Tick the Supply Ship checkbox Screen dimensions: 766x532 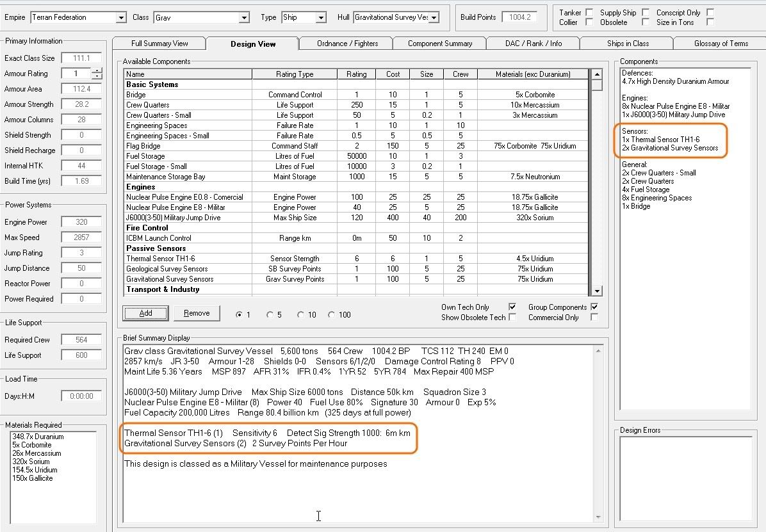point(646,13)
